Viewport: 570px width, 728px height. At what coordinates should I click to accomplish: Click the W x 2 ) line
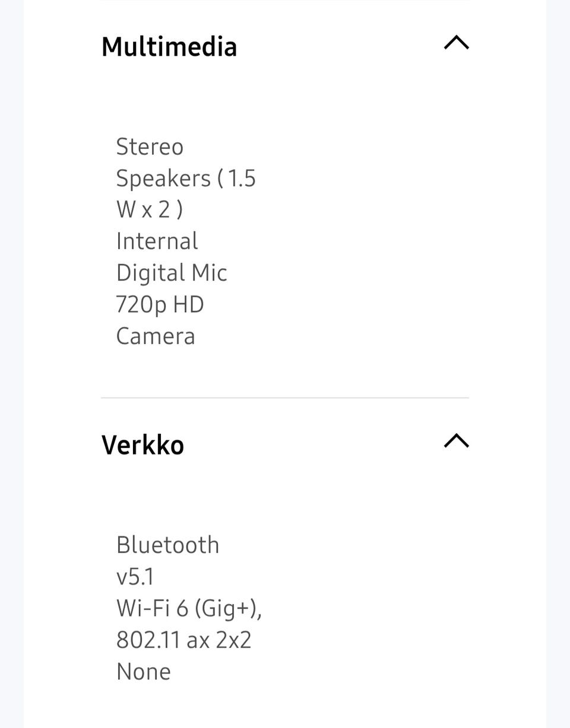coord(150,209)
